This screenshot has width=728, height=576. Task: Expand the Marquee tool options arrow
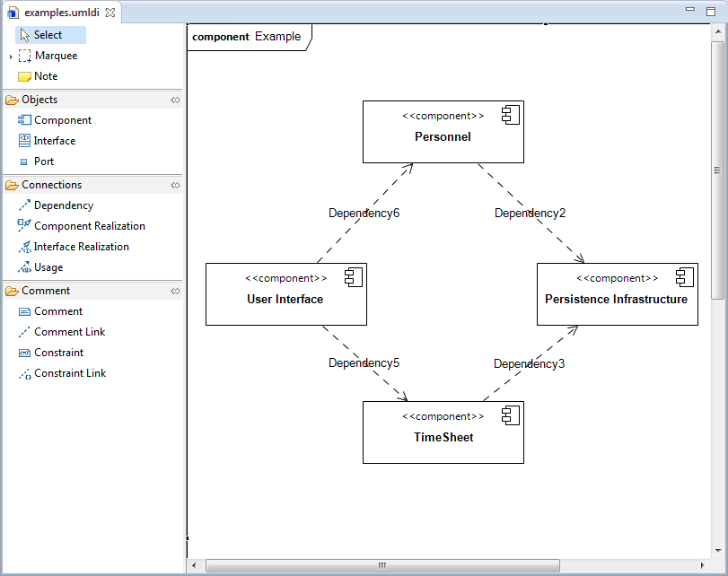tap(11, 57)
